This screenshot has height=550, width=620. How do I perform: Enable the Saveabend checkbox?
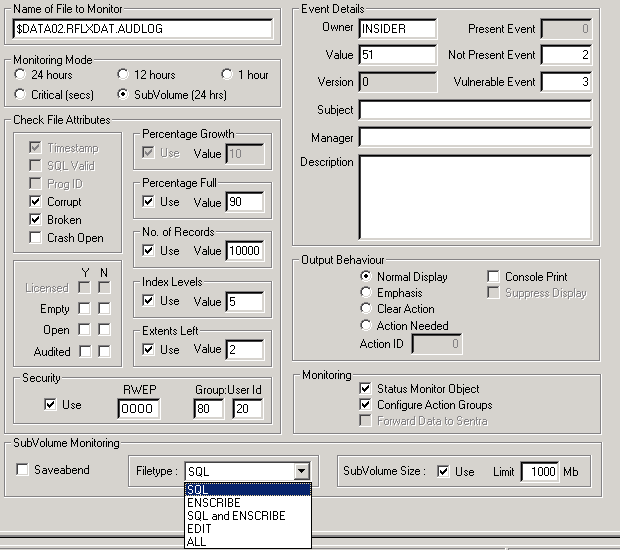[x=23, y=471]
